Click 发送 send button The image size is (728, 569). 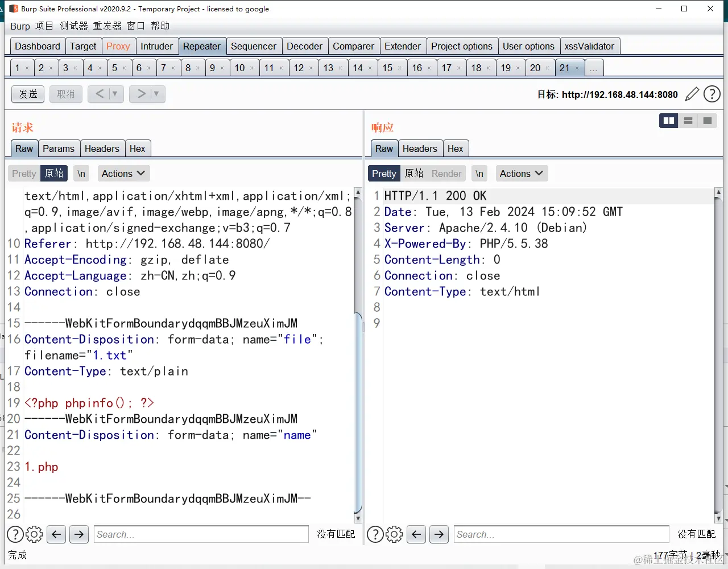[x=28, y=94]
